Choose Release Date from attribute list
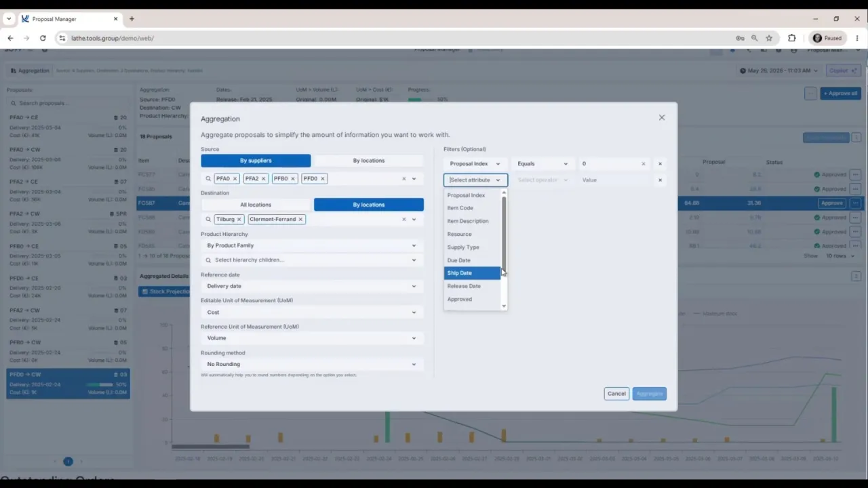Image resolution: width=868 pixels, height=488 pixels. (x=472, y=286)
